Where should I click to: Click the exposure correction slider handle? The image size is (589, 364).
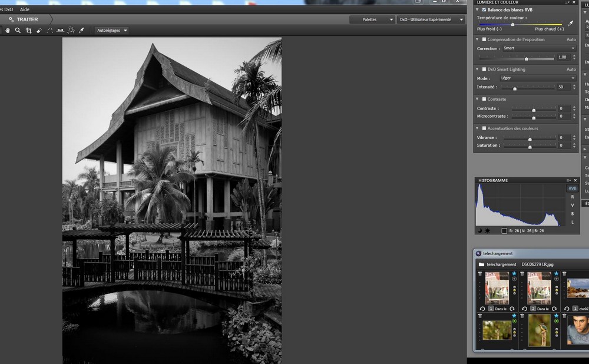click(x=526, y=58)
